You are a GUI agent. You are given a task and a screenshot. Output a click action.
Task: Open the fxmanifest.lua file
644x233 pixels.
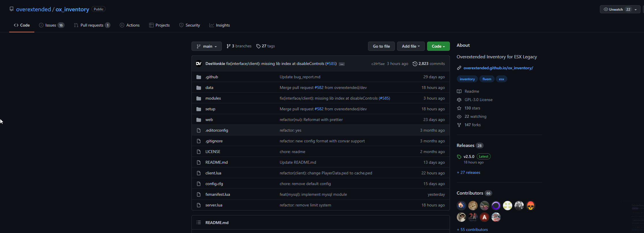(217, 195)
